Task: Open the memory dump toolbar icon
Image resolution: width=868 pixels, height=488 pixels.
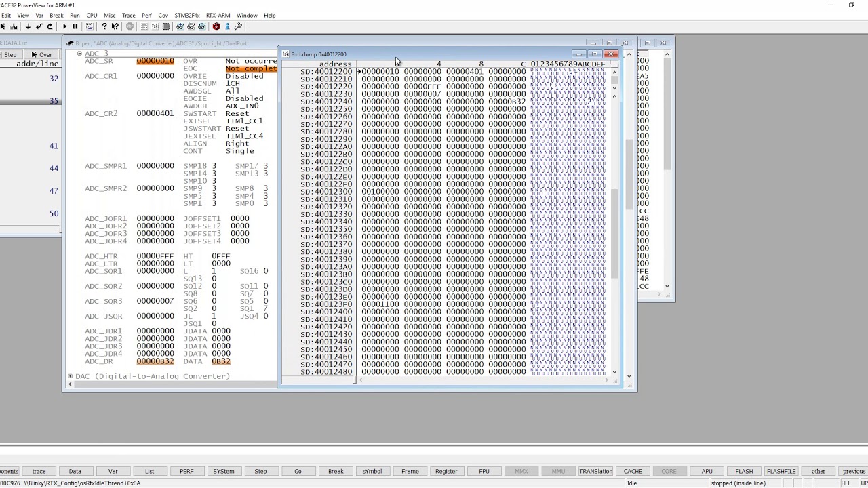Action: 155,26
